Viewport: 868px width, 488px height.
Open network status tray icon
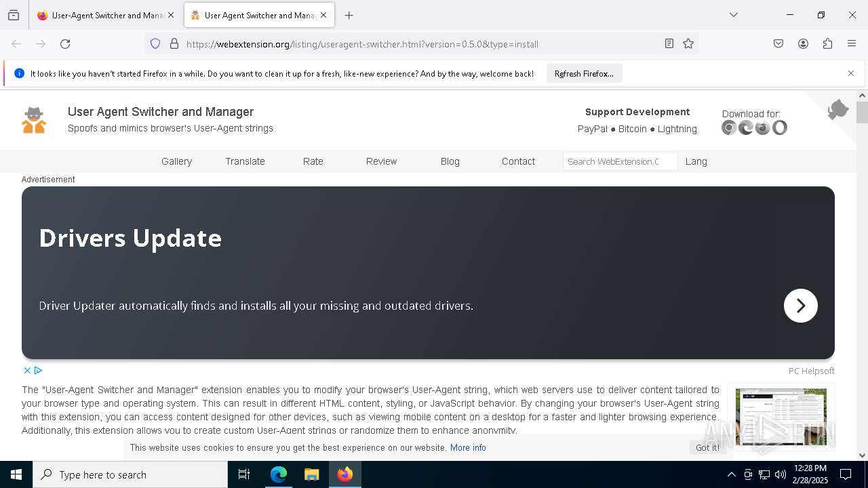(764, 474)
